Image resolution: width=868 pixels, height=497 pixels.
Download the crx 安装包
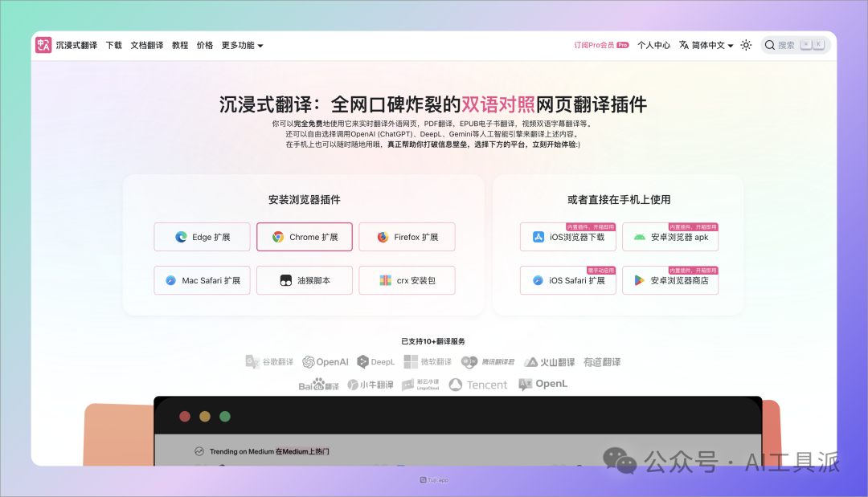click(x=407, y=280)
